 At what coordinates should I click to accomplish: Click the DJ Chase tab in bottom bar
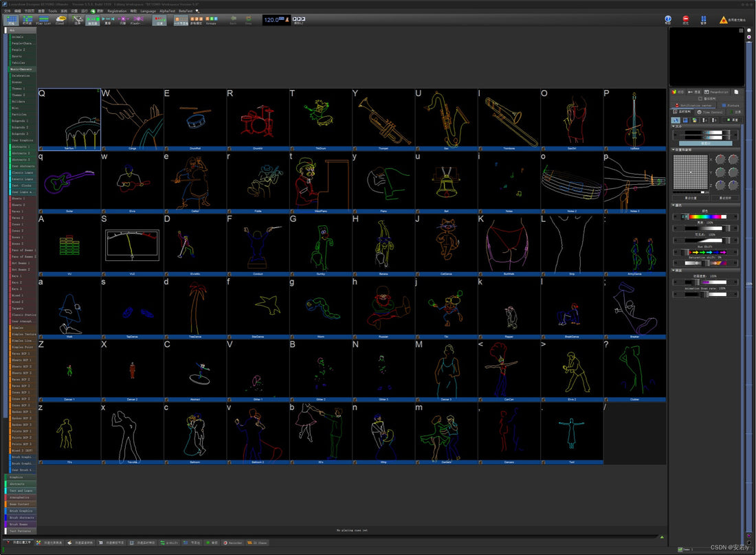click(x=257, y=543)
